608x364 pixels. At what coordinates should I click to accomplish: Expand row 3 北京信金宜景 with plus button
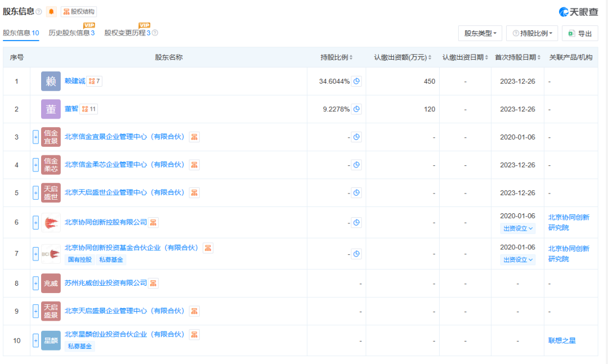click(35, 137)
